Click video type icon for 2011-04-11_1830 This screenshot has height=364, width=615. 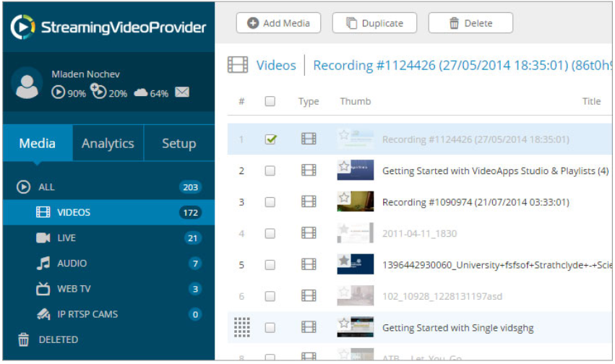309,233
